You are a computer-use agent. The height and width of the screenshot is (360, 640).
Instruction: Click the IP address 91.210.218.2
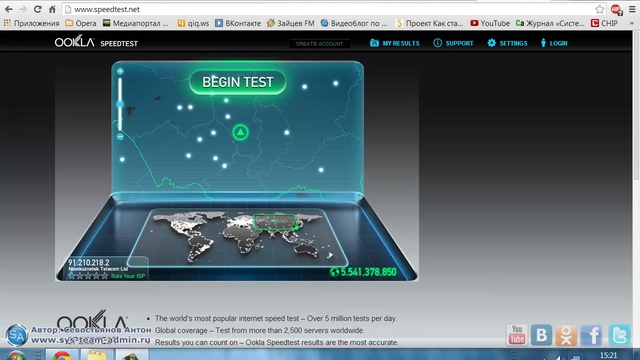point(89,262)
